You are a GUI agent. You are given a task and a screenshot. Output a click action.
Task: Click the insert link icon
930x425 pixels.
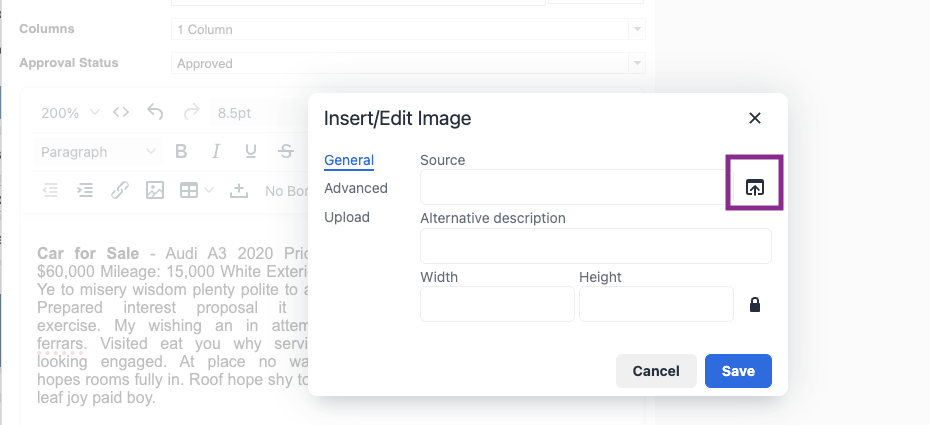(x=120, y=190)
